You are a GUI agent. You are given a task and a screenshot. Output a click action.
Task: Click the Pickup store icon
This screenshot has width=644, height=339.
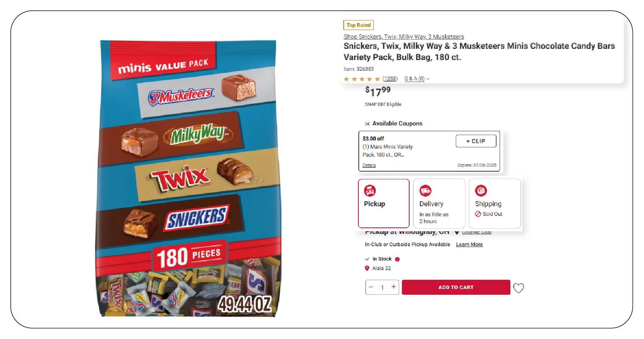pyautogui.click(x=370, y=190)
